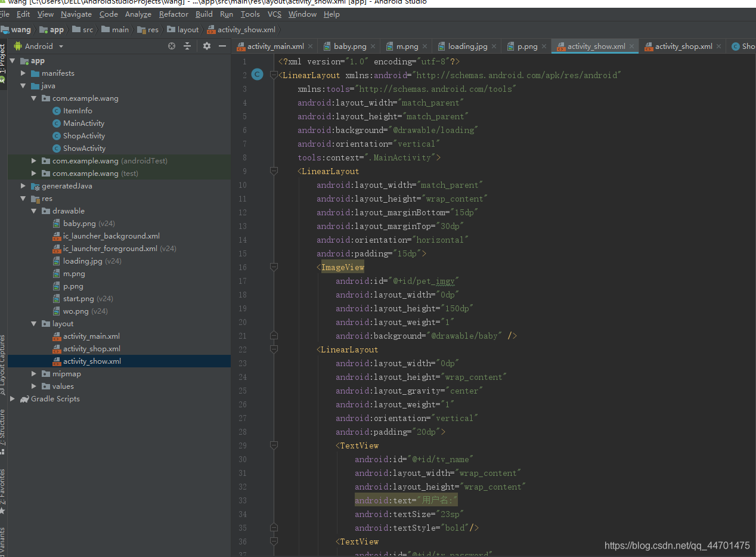This screenshot has height=557, width=756.
Task: Click the res breadcrumb in navigation bar
Action: click(x=148, y=30)
